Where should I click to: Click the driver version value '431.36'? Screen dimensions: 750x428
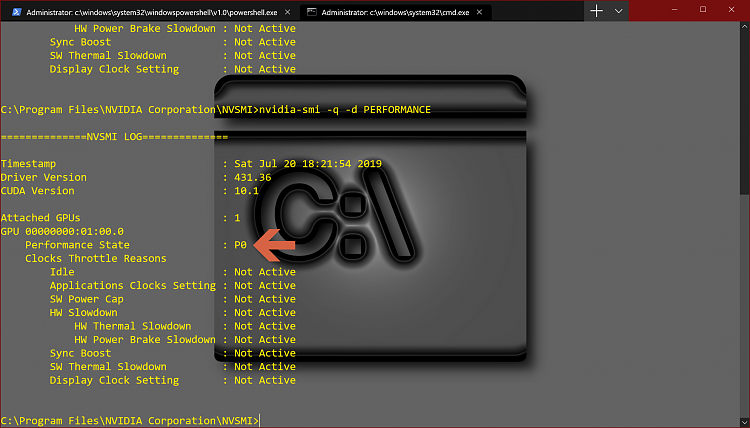click(x=253, y=177)
